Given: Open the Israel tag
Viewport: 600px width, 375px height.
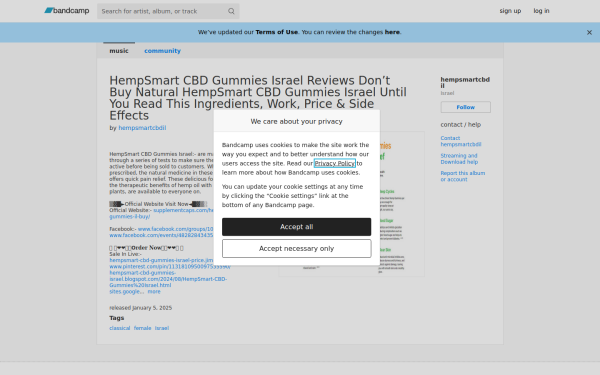Looking at the screenshot, I should (162, 328).
